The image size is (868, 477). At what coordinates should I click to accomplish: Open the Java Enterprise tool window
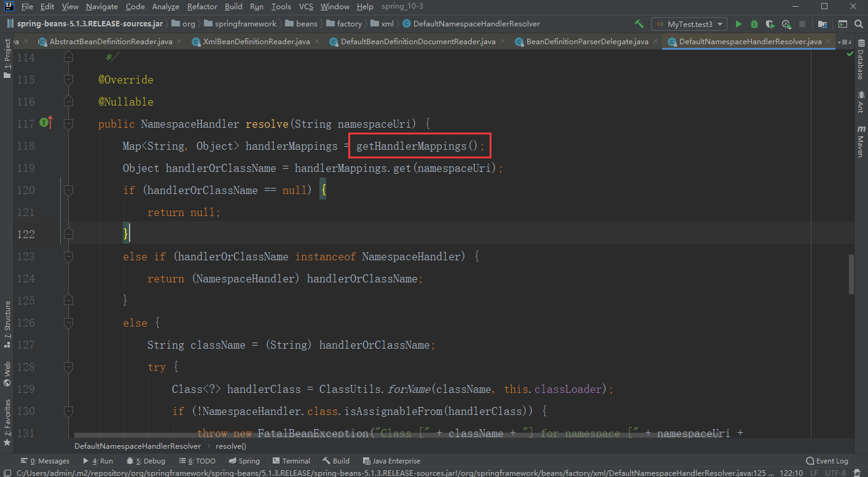[x=391, y=461]
